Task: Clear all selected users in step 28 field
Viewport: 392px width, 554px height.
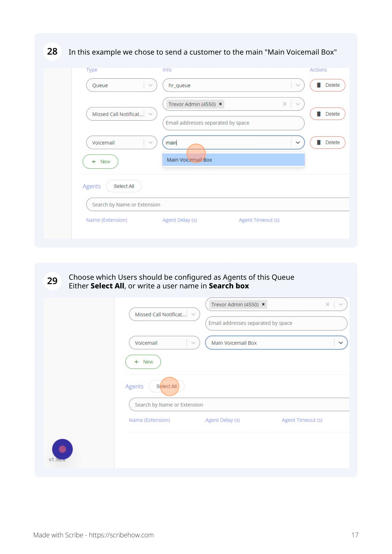Action: click(285, 104)
